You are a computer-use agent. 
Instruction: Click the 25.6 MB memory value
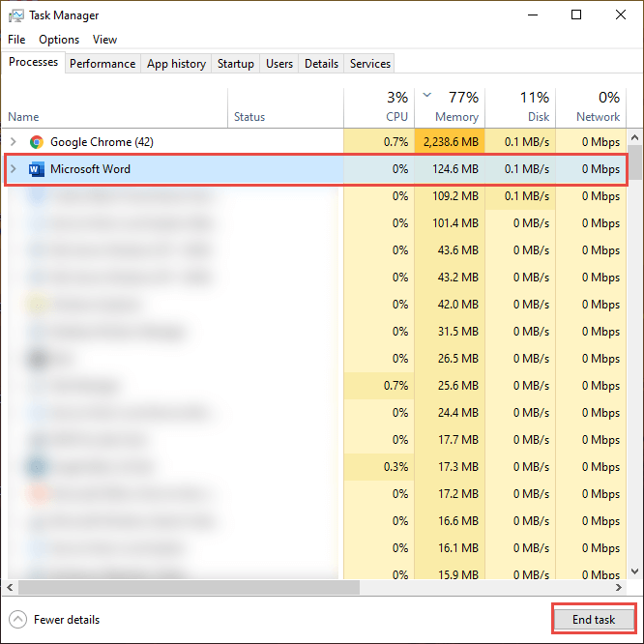[x=458, y=386]
